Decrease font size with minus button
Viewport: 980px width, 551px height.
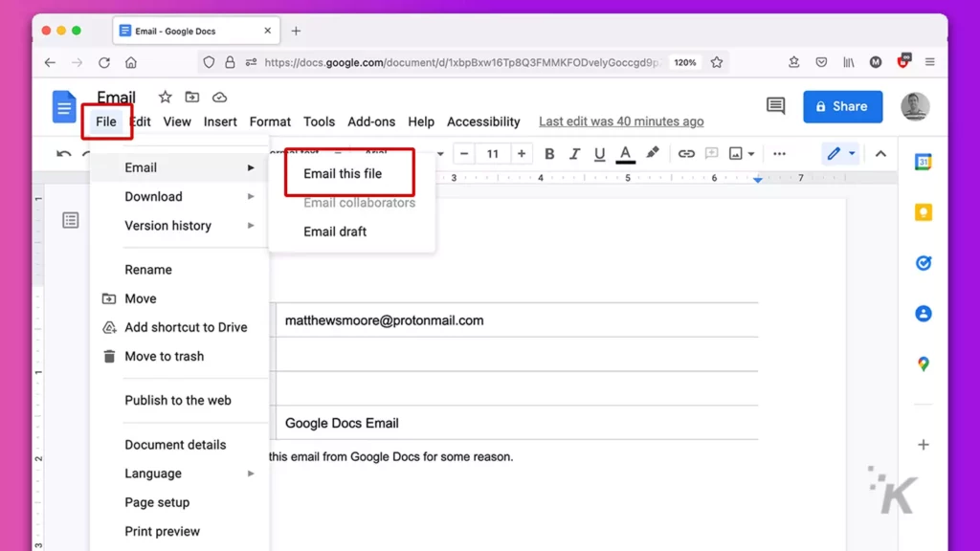click(x=464, y=154)
